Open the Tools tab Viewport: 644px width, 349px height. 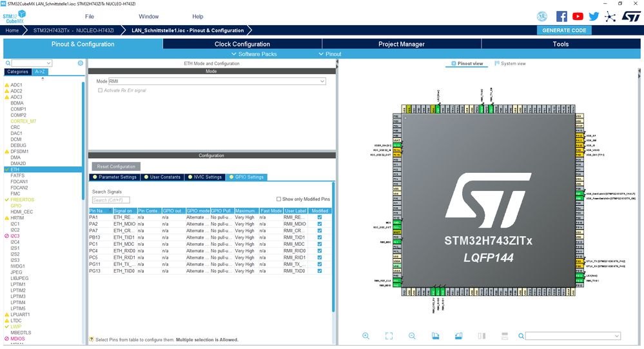click(561, 44)
